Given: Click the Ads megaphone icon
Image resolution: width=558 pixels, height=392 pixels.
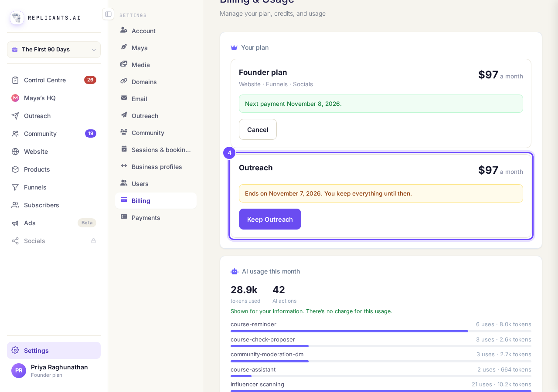Looking at the screenshot, I should coord(15,223).
